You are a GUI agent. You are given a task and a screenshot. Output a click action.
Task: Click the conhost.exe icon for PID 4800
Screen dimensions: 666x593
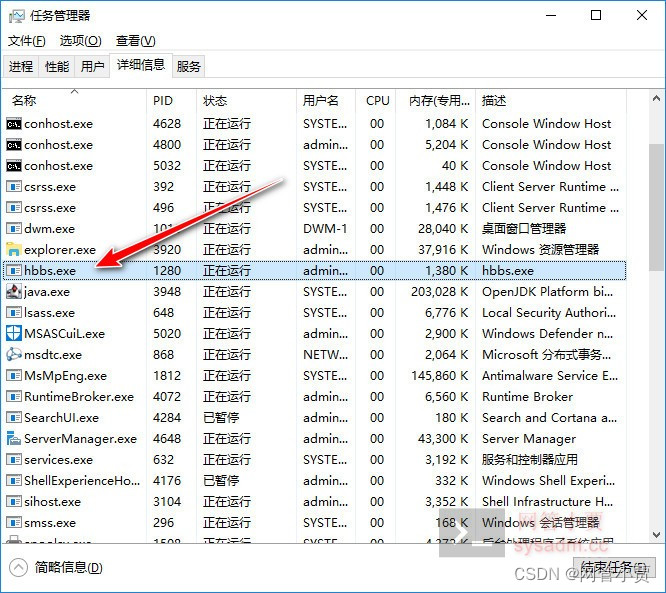click(x=14, y=145)
